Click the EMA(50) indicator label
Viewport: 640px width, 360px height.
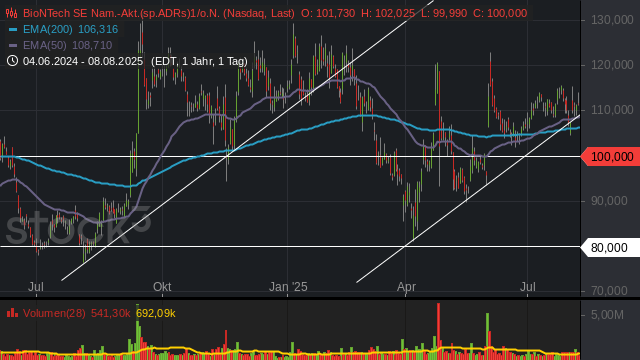45,45
